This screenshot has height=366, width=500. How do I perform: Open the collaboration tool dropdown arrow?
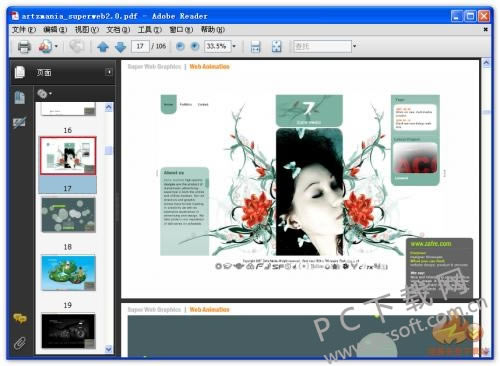pyautogui.click(x=56, y=46)
